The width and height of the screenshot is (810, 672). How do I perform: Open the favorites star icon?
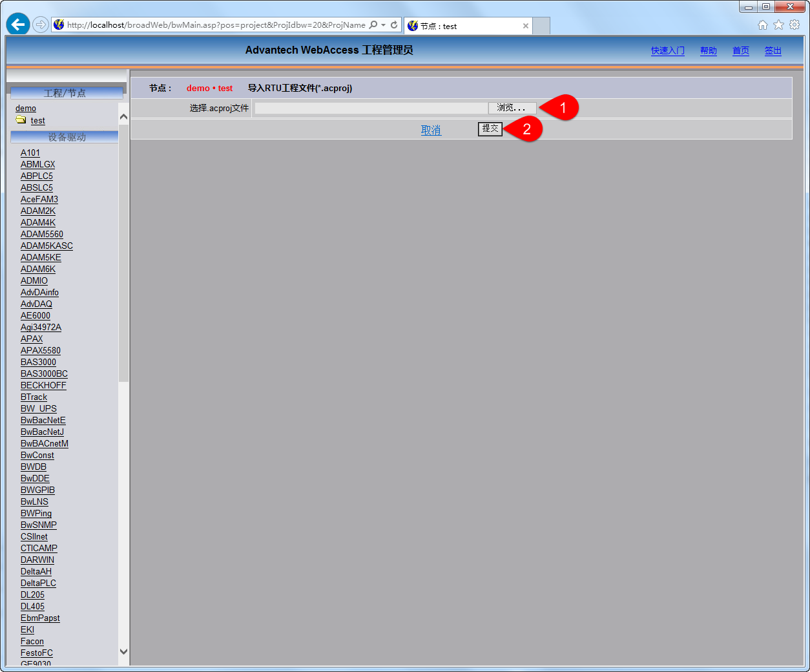coord(778,25)
